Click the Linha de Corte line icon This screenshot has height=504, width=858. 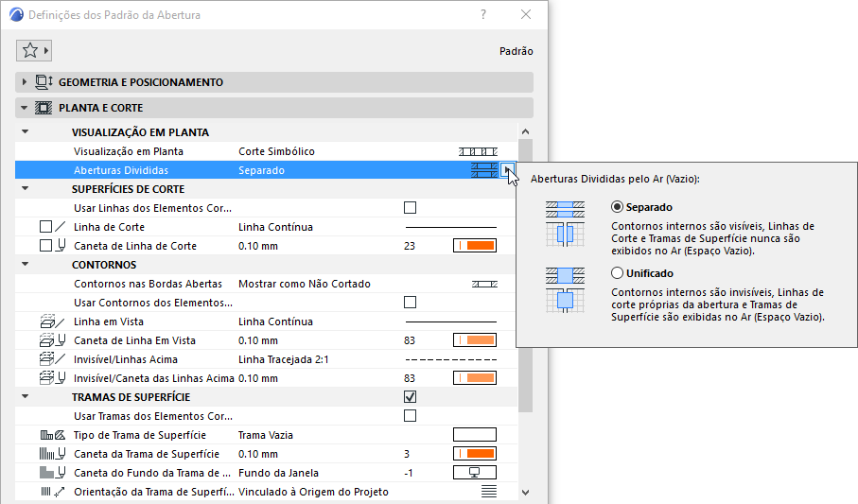(x=61, y=227)
